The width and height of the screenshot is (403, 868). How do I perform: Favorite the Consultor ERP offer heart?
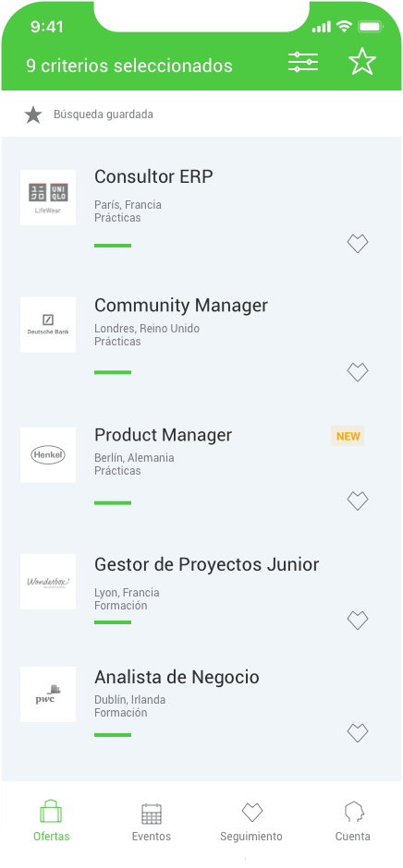pos(358,244)
